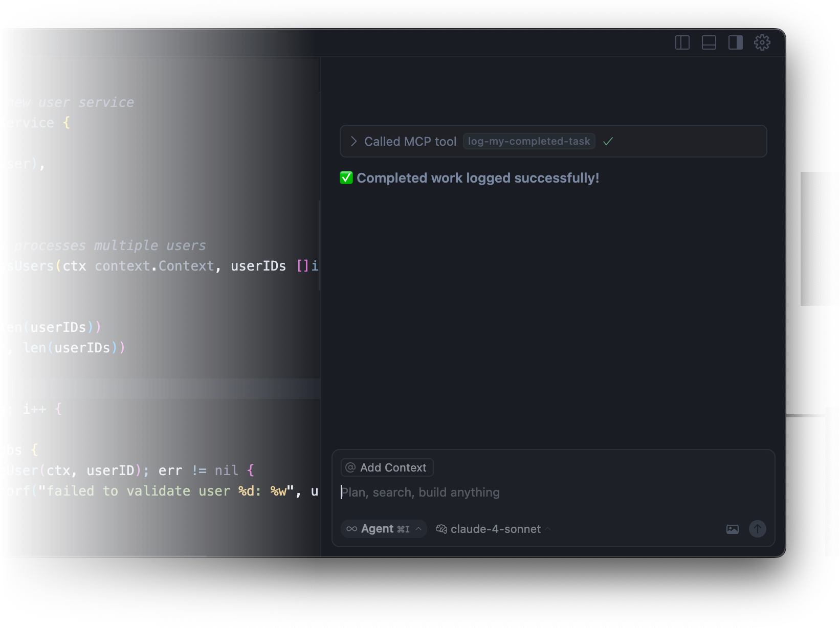Viewport: 840px width, 628px height.
Task: Click the @ icon in Add Context
Action: [350, 467]
